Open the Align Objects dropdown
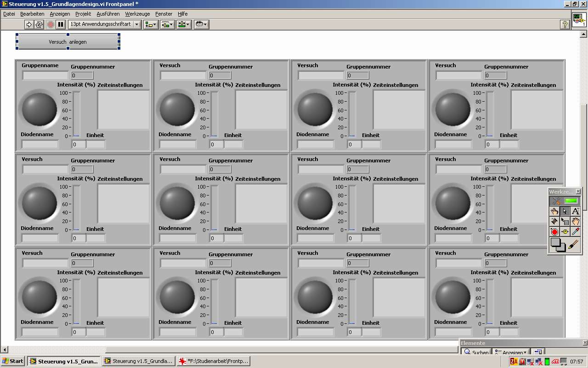This screenshot has width=588, height=368. (x=151, y=24)
